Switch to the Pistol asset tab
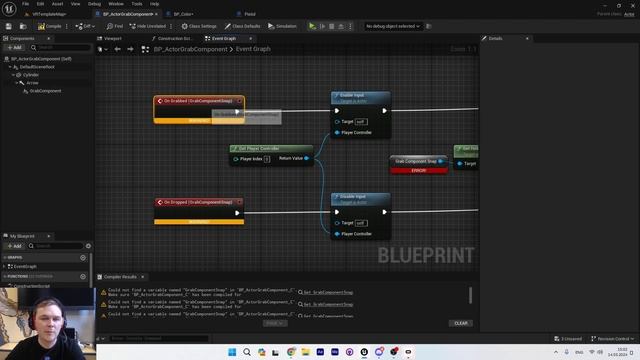 (x=249, y=14)
